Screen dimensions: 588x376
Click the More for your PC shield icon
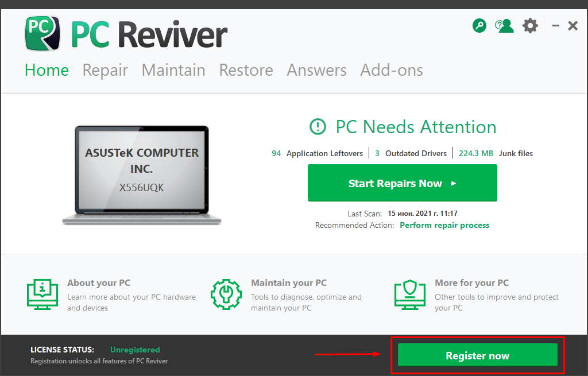(x=410, y=294)
